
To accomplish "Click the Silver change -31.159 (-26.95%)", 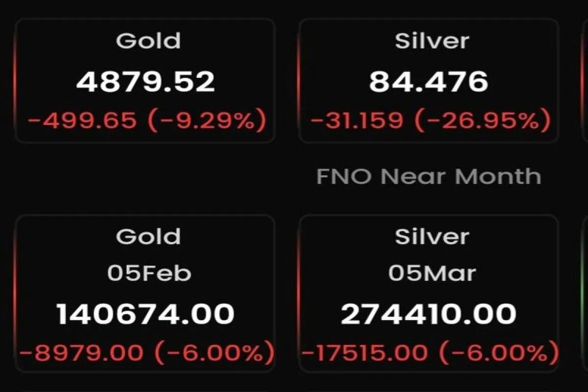I will 430,121.
